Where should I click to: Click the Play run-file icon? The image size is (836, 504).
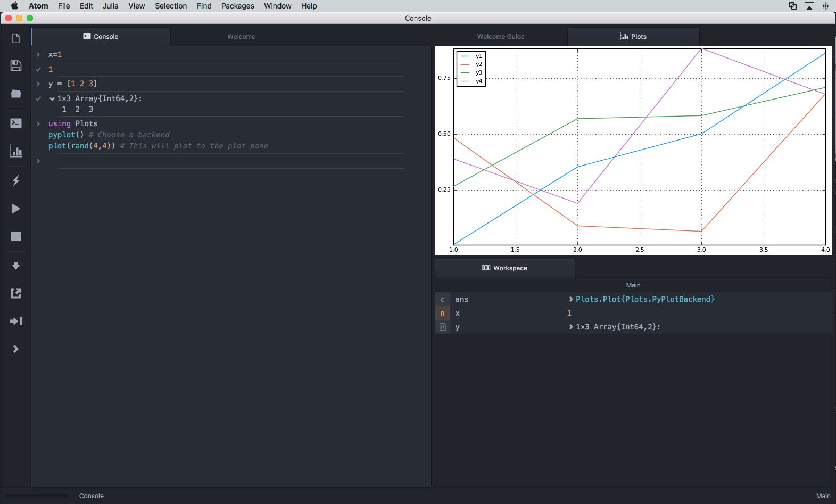[16, 209]
